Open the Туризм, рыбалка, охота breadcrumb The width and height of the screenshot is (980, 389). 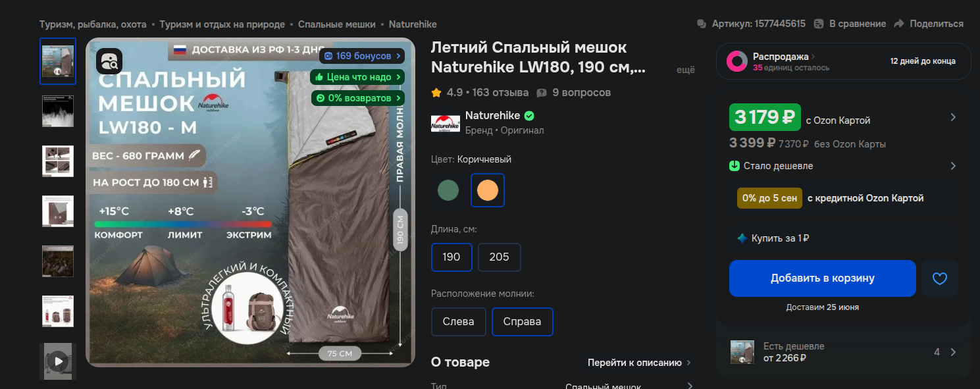click(93, 24)
